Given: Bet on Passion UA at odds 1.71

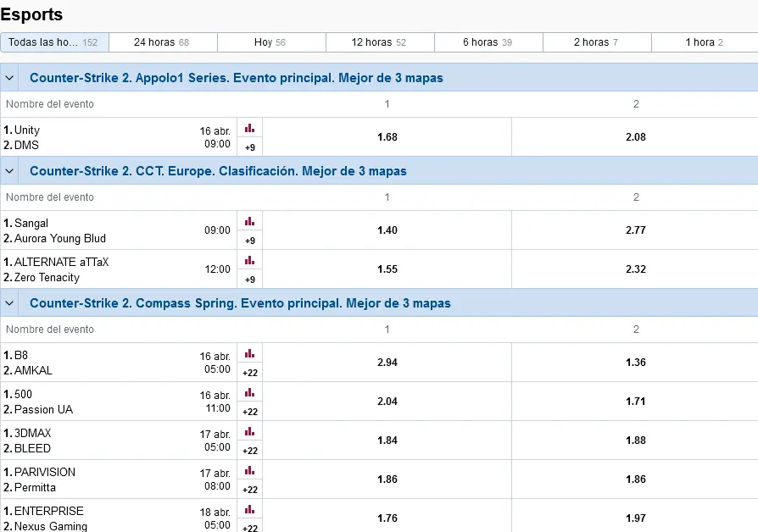Looking at the screenshot, I should (x=635, y=402).
